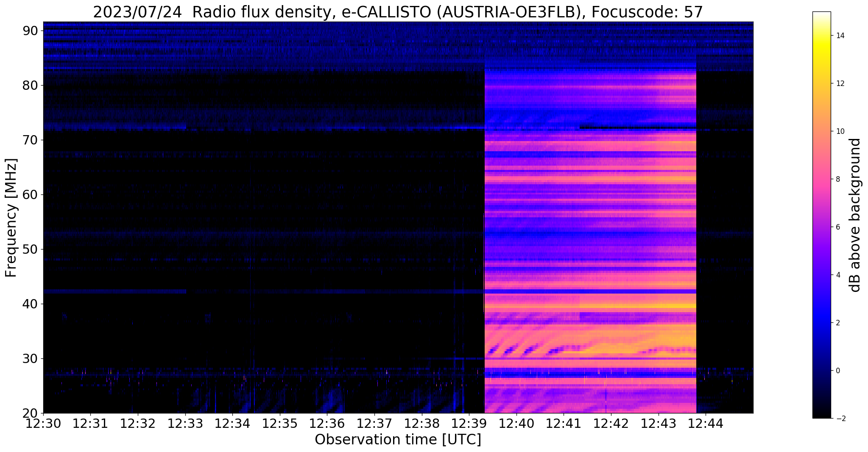Screen dimensions: 868x452
Task: Click the 60 MHz frequency tick label
Action: pyautogui.click(x=31, y=194)
